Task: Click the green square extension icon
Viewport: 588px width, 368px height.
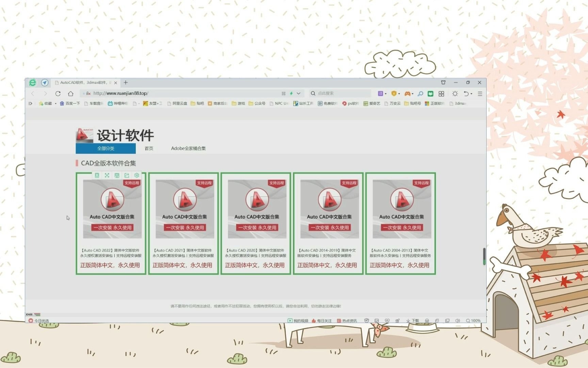Action: (x=430, y=93)
